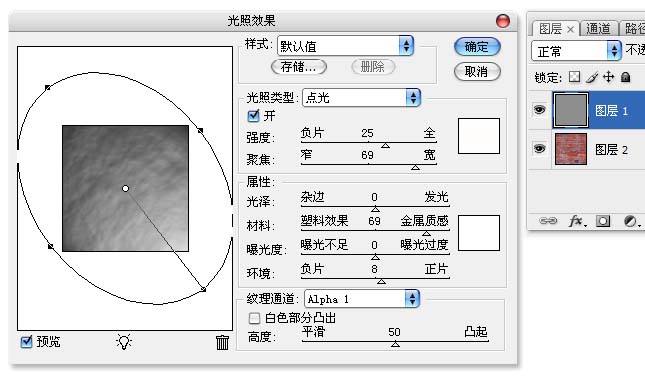Click the add layer mask icon
Screen dimensions: 645x376
coord(603,221)
